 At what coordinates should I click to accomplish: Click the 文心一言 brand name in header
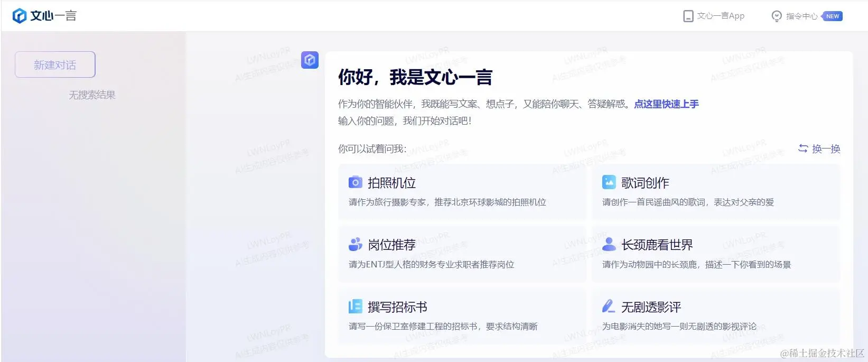coord(53,16)
